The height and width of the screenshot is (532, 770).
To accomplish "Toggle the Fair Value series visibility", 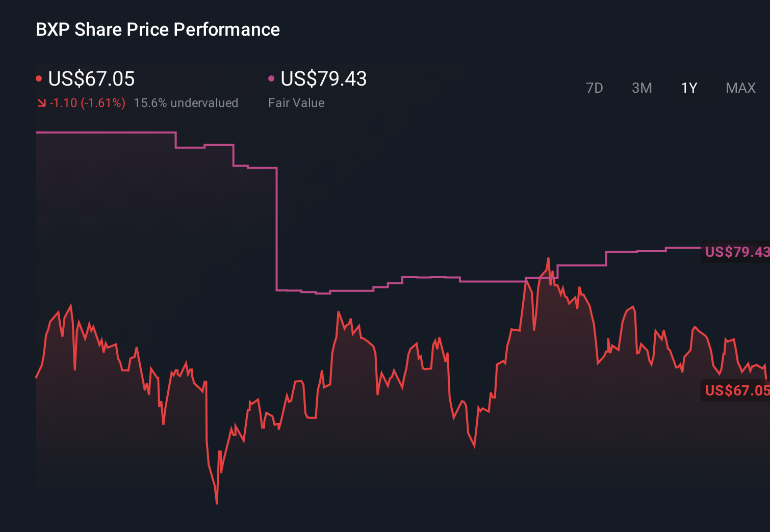I will (x=324, y=79).
